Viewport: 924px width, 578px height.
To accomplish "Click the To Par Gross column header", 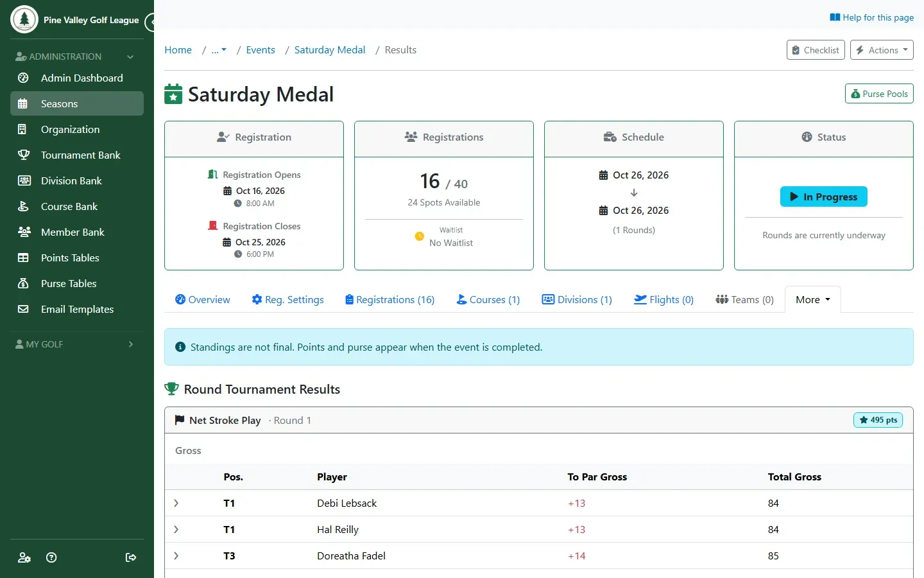I will [x=597, y=477].
